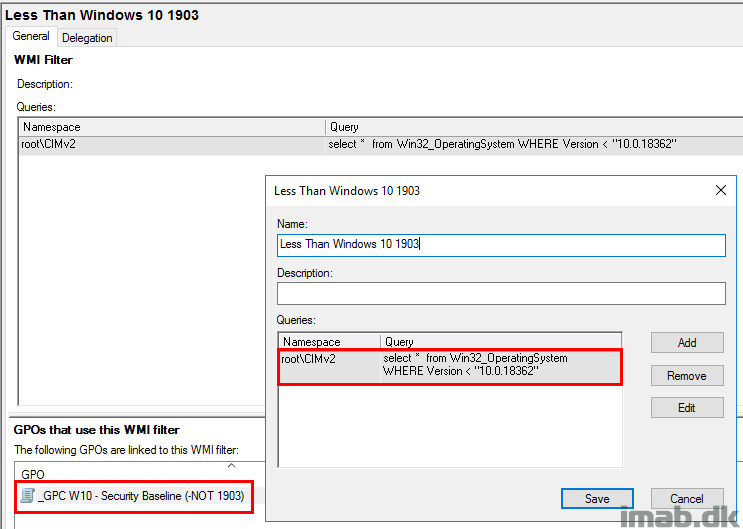Switch to the Delegation tab

tap(87, 38)
